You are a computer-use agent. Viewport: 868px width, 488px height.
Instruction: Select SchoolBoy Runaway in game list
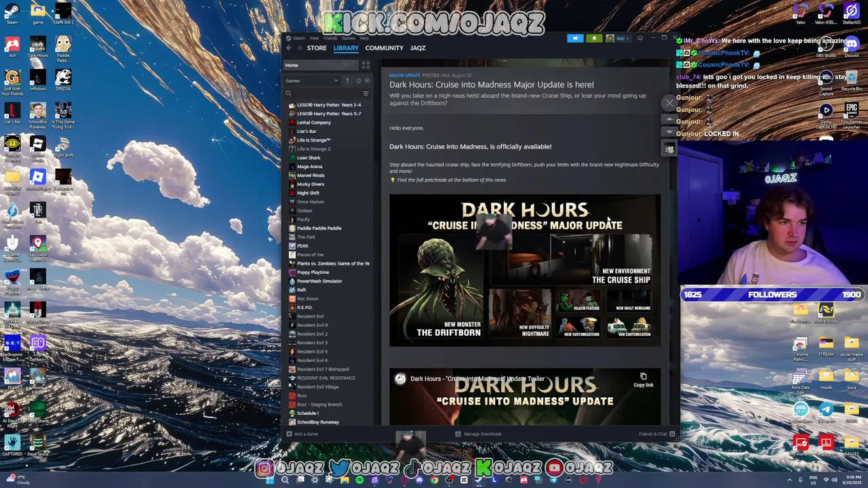click(x=317, y=422)
